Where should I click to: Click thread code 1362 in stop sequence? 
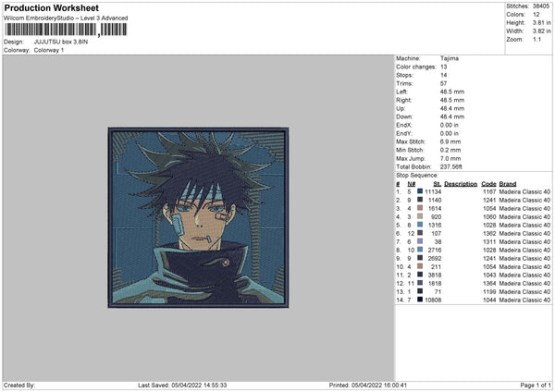[489, 234]
